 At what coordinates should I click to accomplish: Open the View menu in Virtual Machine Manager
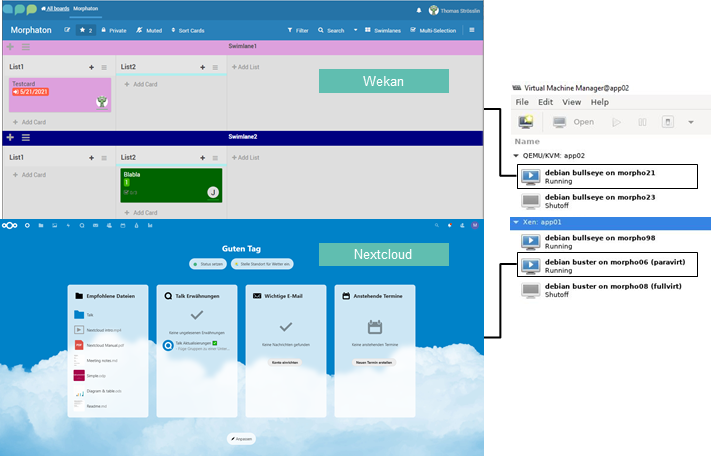click(571, 102)
